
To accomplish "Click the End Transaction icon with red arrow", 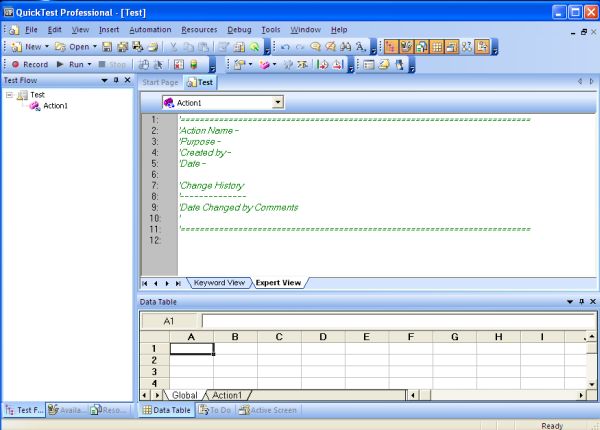I will 338,64.
